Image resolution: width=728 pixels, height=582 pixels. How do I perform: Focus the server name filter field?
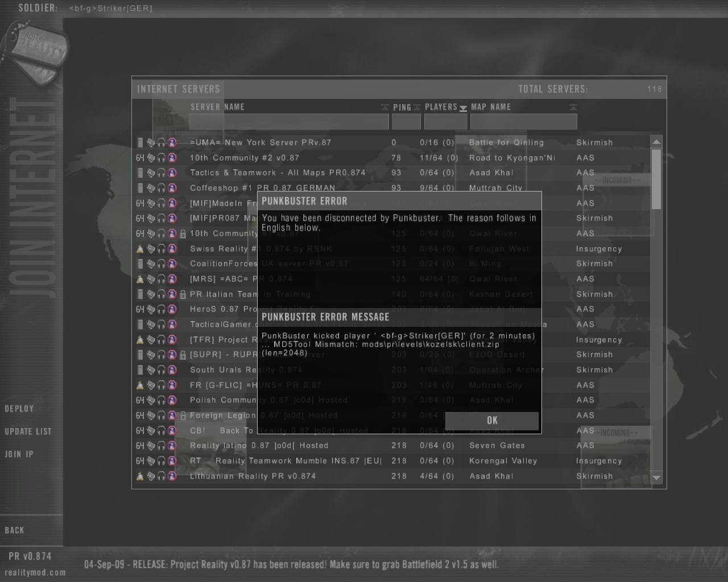point(289,122)
